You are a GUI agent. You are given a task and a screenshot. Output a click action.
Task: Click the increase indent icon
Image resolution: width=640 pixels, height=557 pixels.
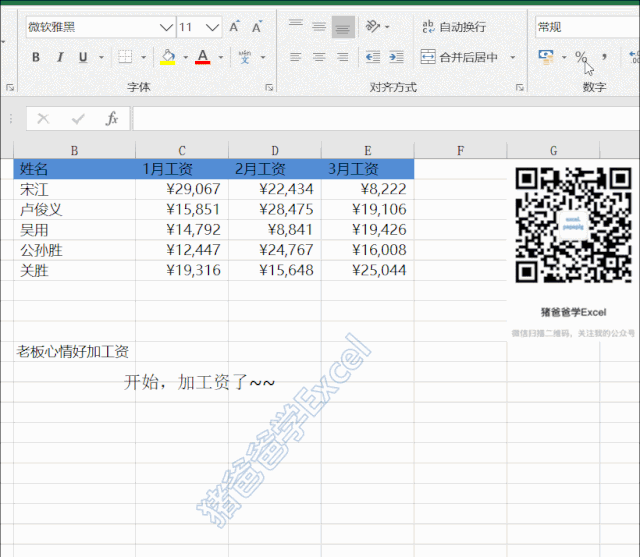click(396, 57)
